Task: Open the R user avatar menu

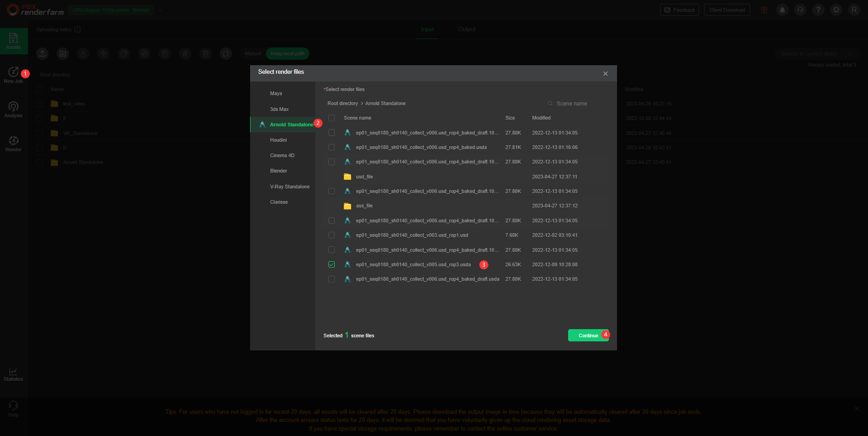Action: [x=854, y=10]
